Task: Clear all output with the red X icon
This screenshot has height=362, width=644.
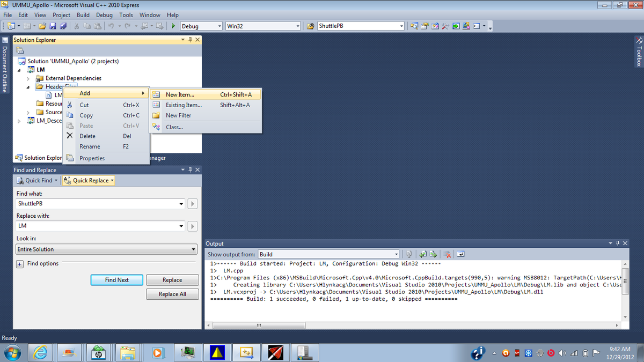Action: coord(448,254)
